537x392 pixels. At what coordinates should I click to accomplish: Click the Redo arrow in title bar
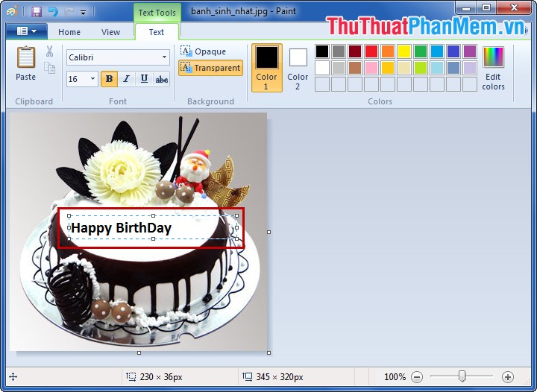pos(69,12)
